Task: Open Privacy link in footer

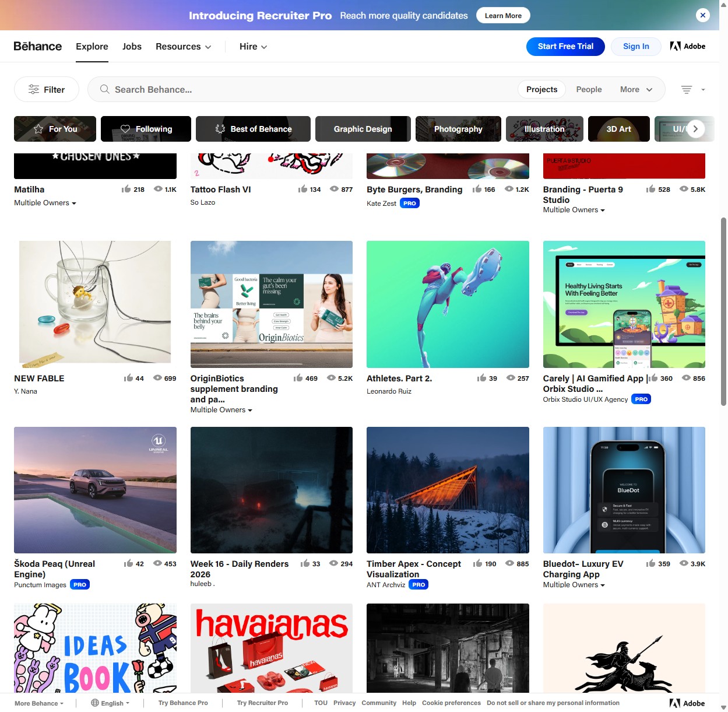Action: 344,703
